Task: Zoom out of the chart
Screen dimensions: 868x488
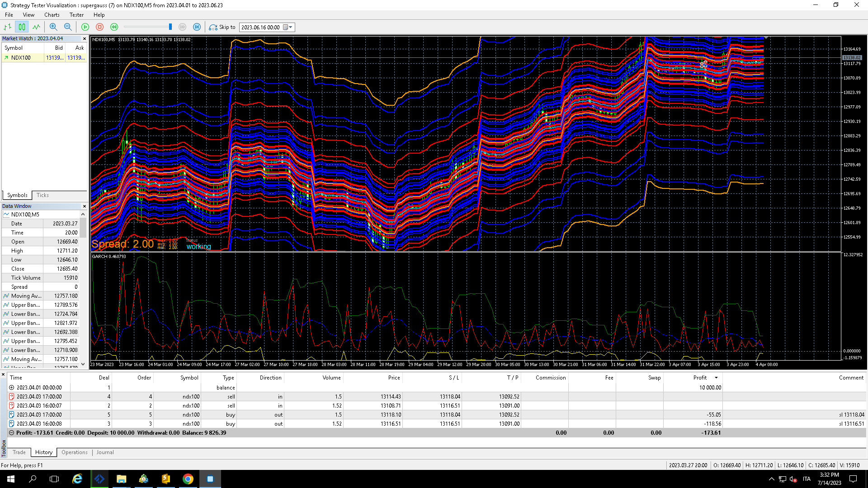Action: (68, 27)
